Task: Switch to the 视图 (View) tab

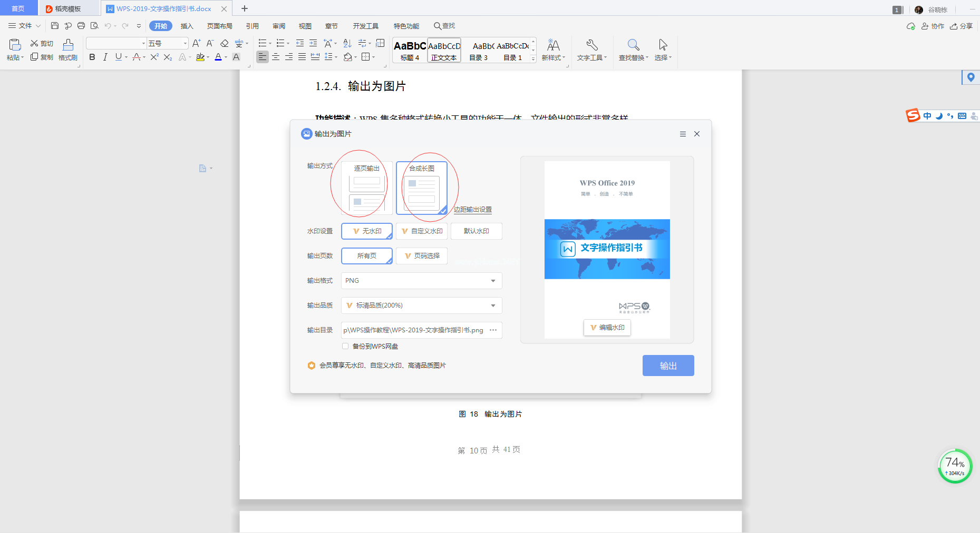Action: [x=305, y=26]
